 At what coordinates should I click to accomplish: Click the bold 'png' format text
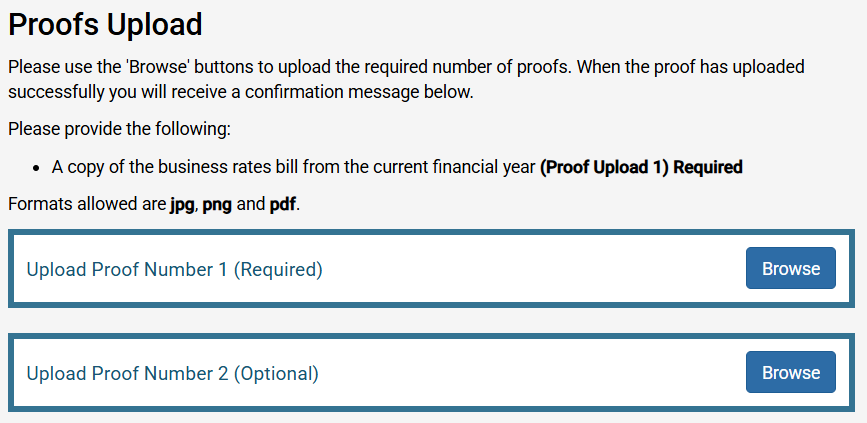point(217,204)
